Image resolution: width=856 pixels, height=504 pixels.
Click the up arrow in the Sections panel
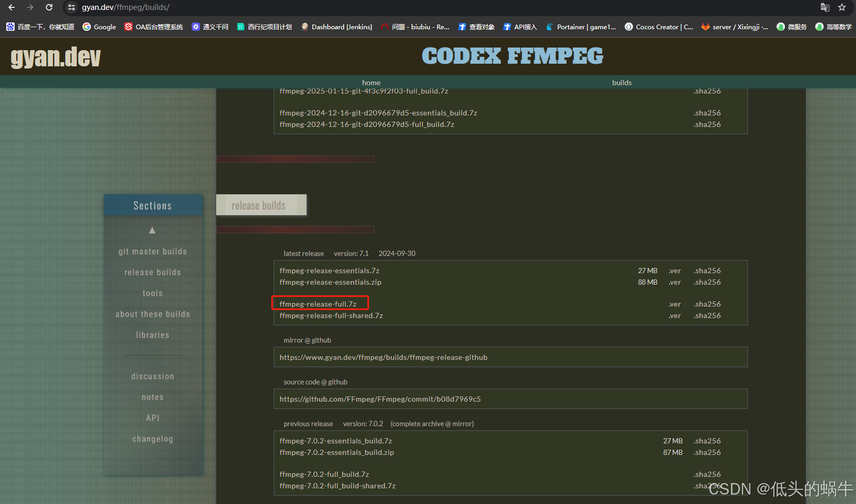(152, 230)
